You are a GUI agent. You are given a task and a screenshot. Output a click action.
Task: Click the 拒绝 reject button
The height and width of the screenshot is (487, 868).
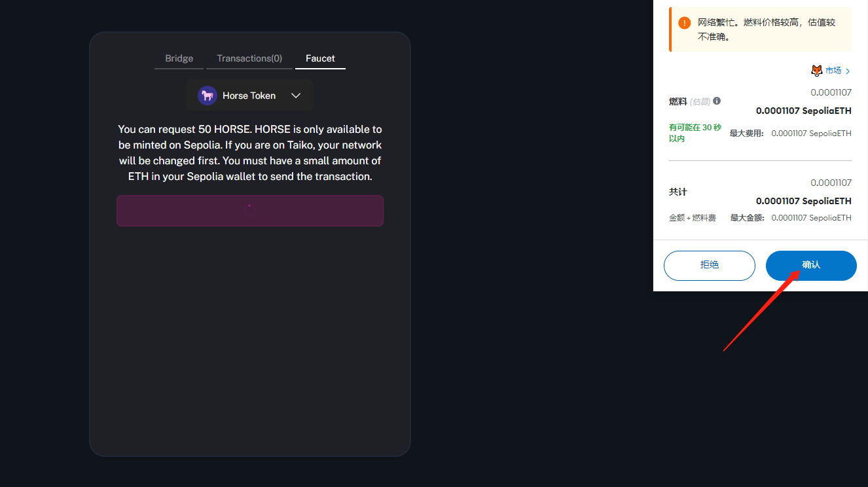click(710, 265)
